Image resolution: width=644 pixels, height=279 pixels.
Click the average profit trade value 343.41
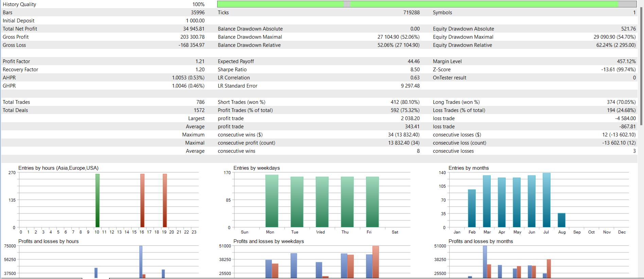coord(412,127)
